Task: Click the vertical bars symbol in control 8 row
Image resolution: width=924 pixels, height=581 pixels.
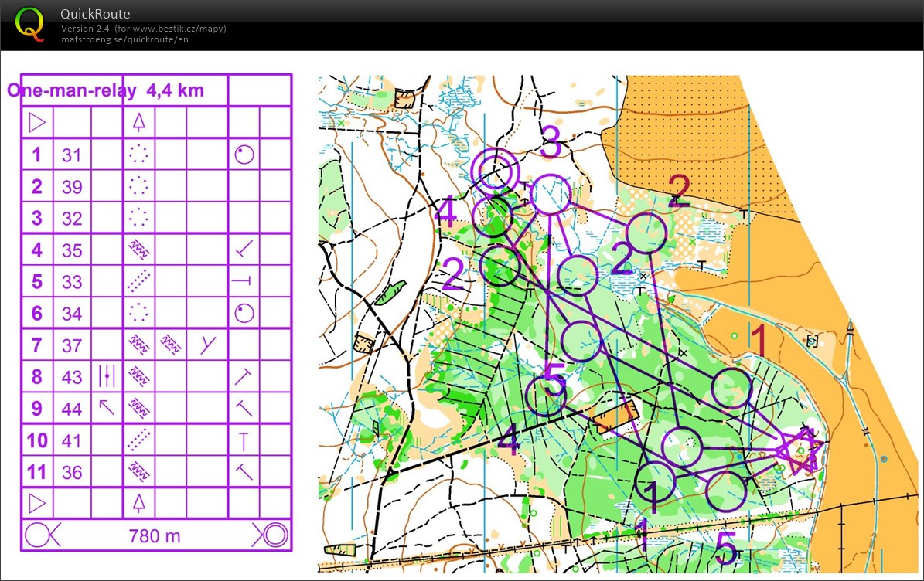Action: coord(107,376)
